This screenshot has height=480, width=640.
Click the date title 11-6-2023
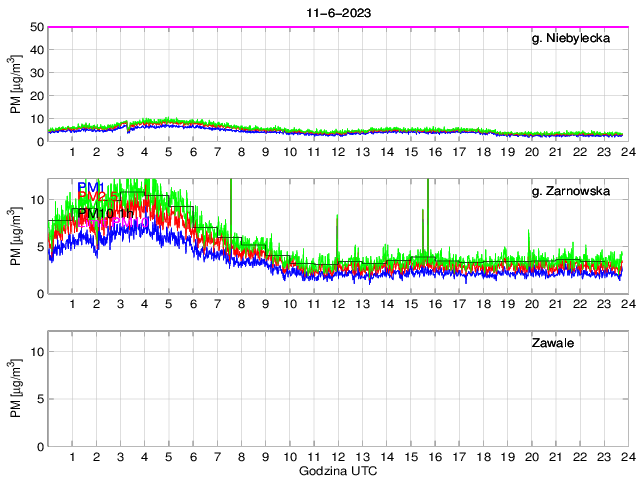pyautogui.click(x=337, y=10)
